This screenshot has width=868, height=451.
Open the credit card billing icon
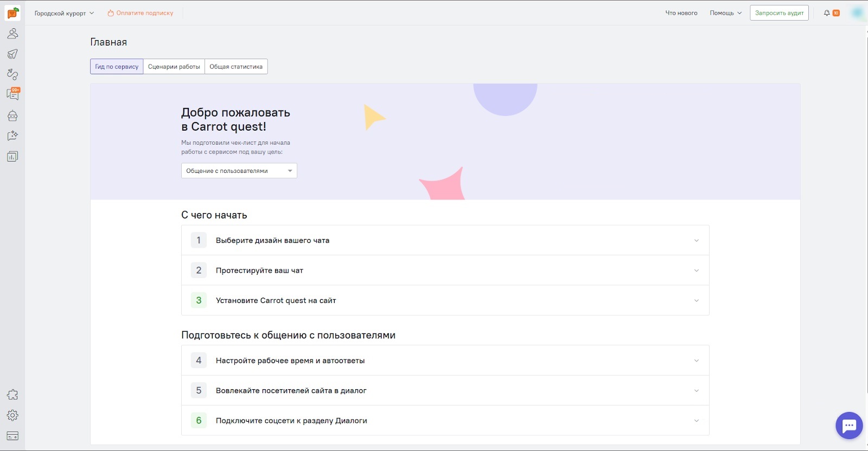point(12,436)
